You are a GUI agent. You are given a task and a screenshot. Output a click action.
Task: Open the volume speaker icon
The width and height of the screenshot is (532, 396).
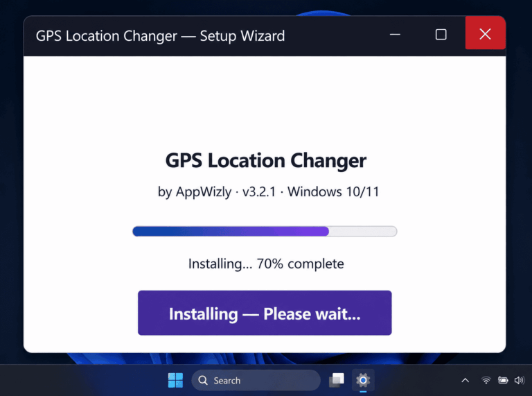(519, 380)
